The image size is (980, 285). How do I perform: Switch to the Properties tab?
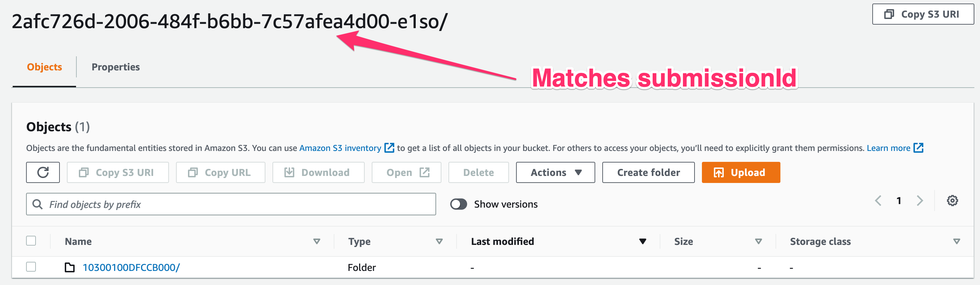coord(116,67)
